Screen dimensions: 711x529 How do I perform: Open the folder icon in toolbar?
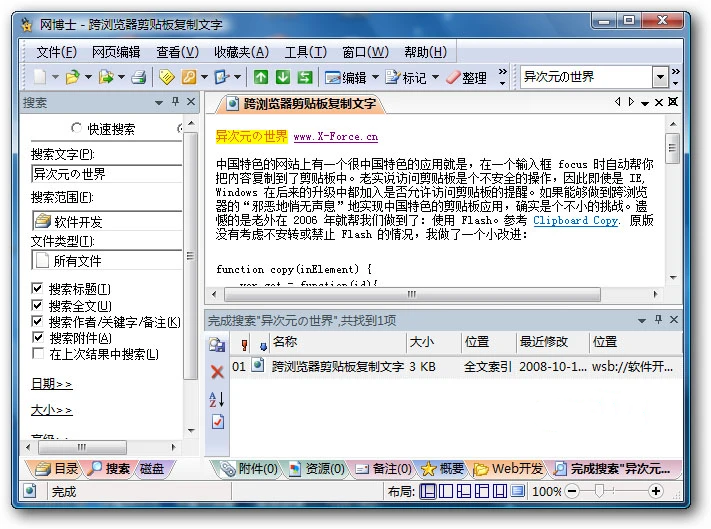72,77
